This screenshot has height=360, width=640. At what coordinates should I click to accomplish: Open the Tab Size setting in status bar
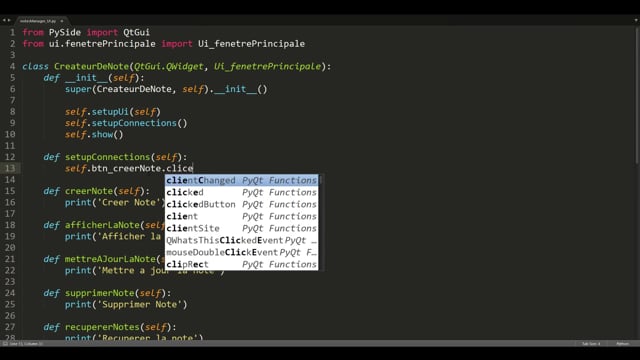pos(591,344)
